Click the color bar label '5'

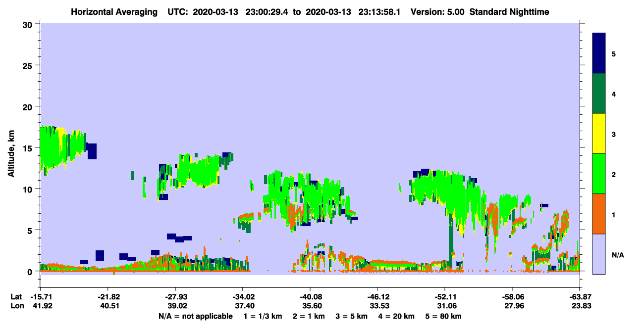[x=614, y=53]
